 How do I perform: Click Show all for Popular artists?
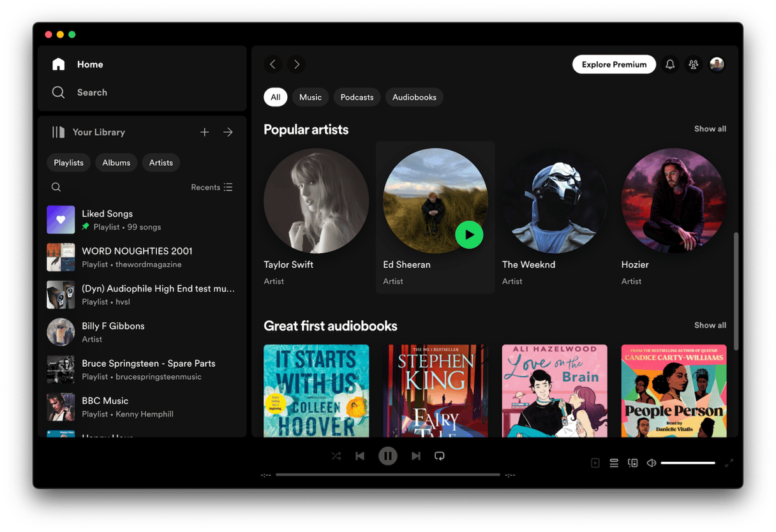tap(710, 129)
